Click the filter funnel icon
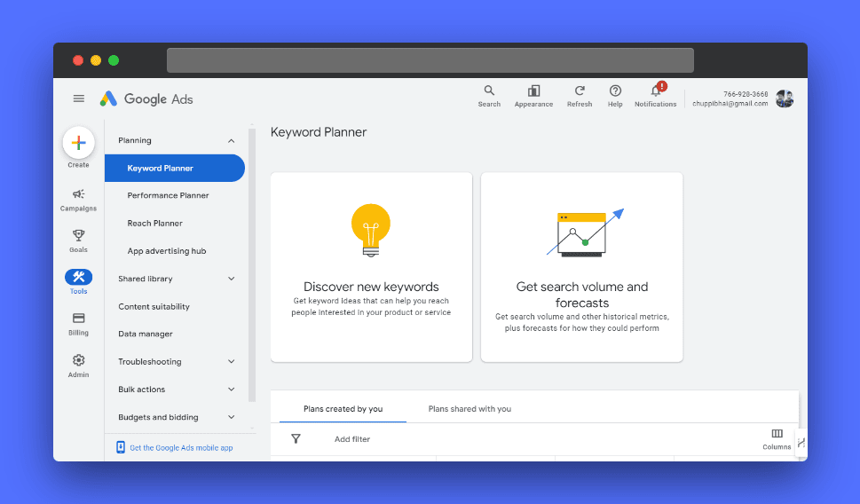Viewport: 860px width, 504px height. pos(296,438)
